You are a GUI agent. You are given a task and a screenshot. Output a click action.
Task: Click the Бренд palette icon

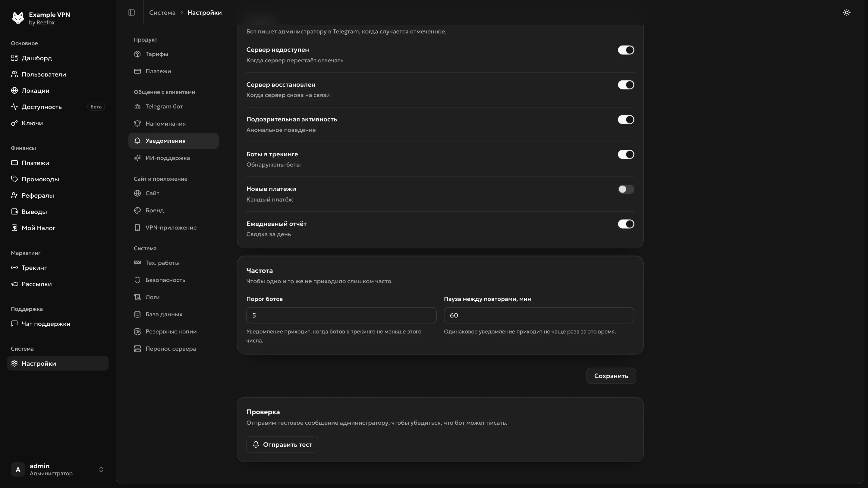pyautogui.click(x=137, y=211)
